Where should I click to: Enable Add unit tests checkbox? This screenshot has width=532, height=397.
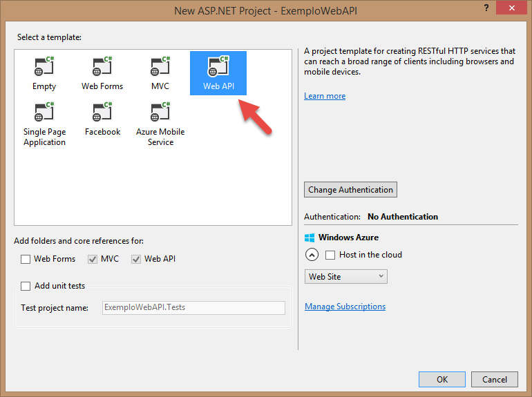(x=26, y=286)
